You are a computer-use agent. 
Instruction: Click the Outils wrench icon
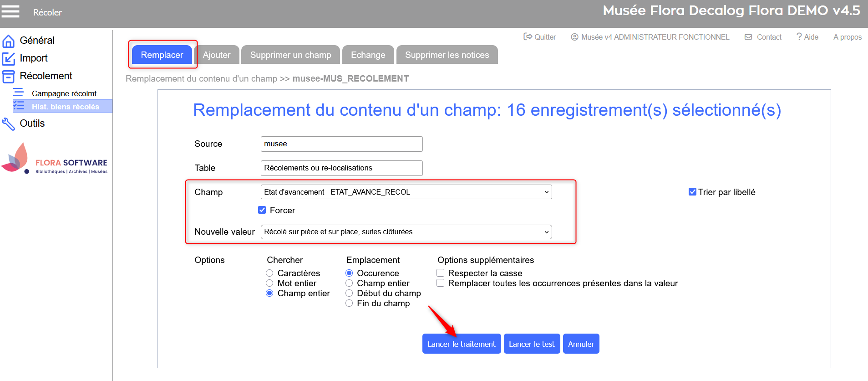tap(8, 124)
